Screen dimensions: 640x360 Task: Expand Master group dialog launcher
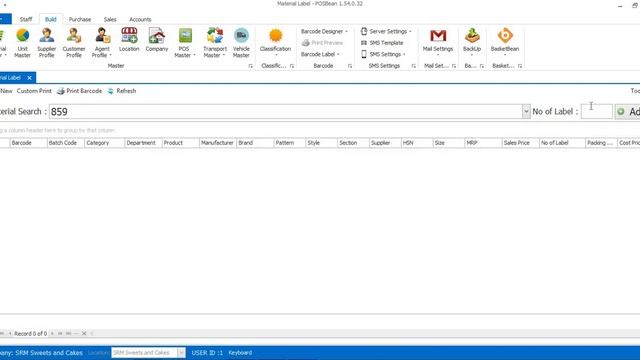pos(251,66)
